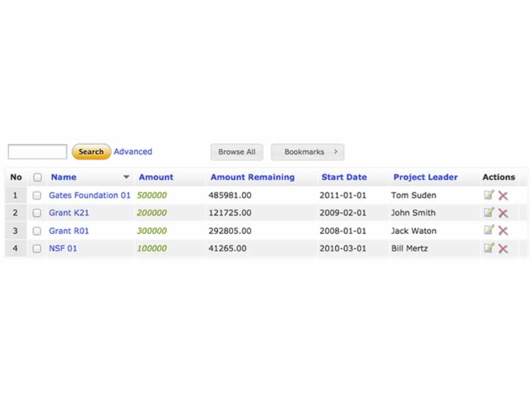
Task: Click the Browse All button
Action: (x=237, y=152)
